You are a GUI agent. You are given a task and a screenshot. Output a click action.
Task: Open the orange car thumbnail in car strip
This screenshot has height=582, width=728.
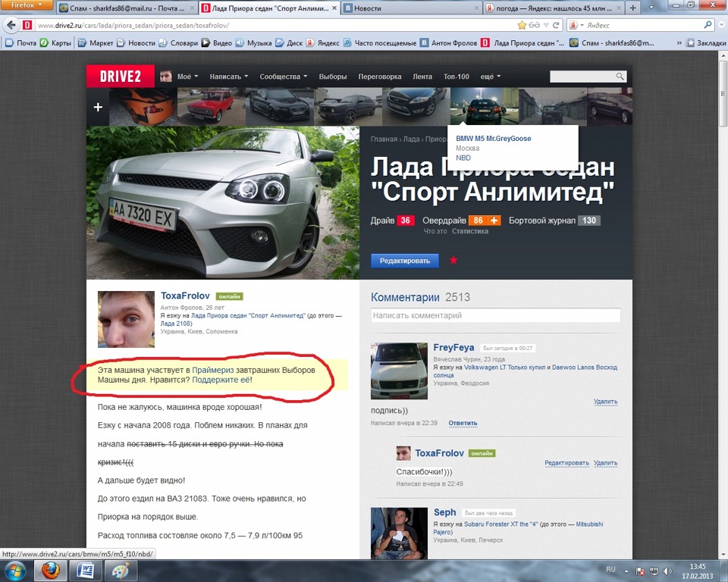(x=143, y=107)
